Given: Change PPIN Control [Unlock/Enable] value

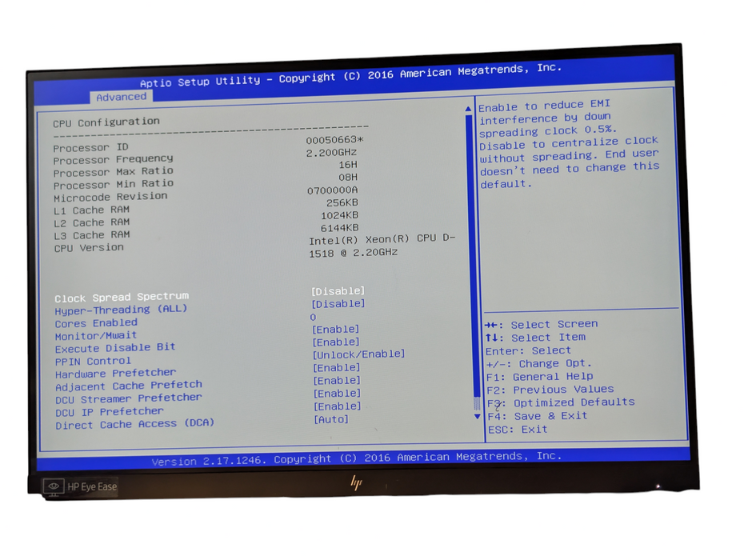Looking at the screenshot, I should [358, 354].
